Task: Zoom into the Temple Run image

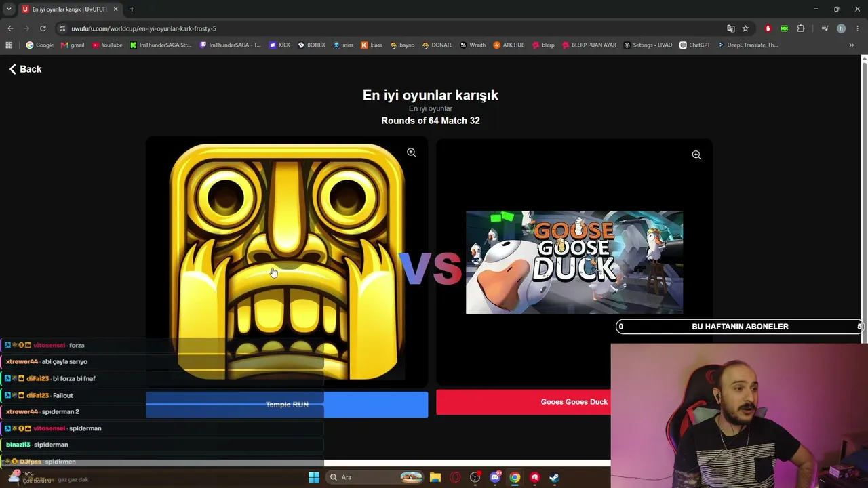Action: click(411, 152)
